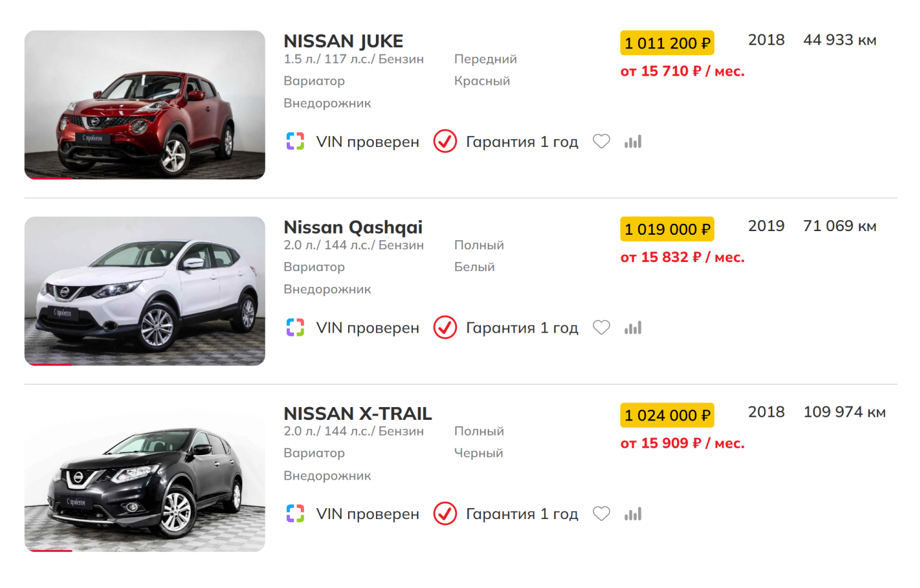
Task: Open the NISSAN X-TRAIL listing title
Action: 357,414
